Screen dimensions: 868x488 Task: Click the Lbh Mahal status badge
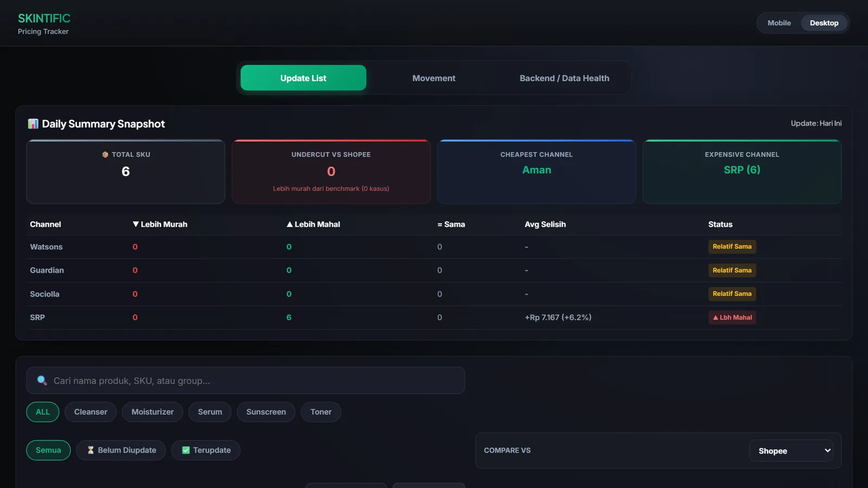(732, 317)
